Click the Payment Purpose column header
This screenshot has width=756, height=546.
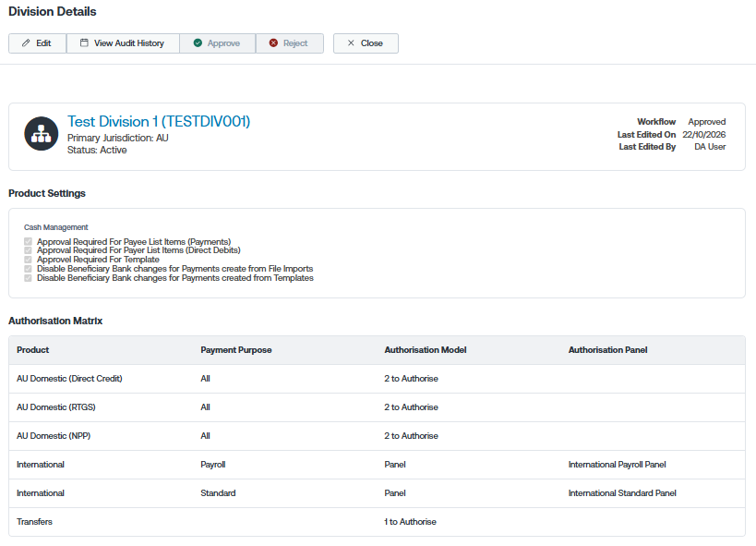click(236, 350)
